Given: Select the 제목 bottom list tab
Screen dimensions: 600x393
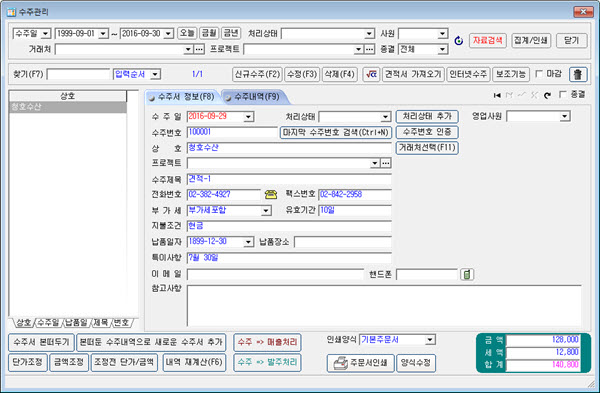Looking at the screenshot, I should coord(101,323).
